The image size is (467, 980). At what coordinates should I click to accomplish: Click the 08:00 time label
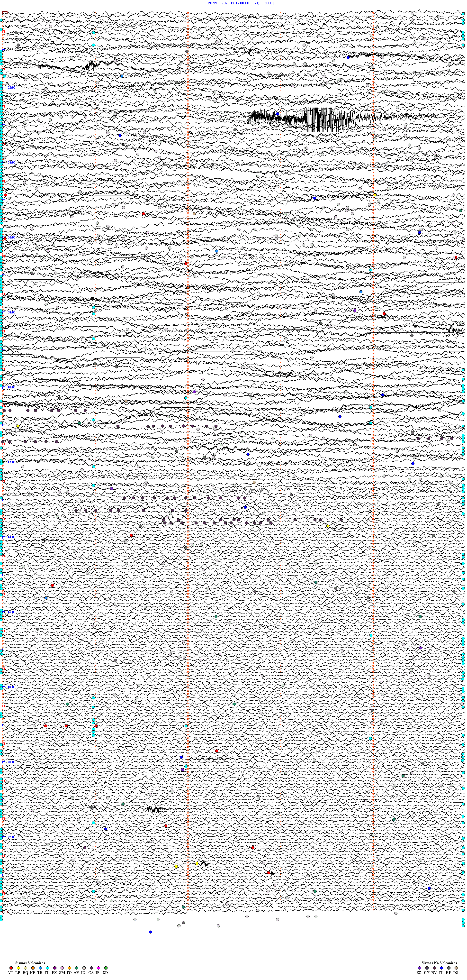11,312
